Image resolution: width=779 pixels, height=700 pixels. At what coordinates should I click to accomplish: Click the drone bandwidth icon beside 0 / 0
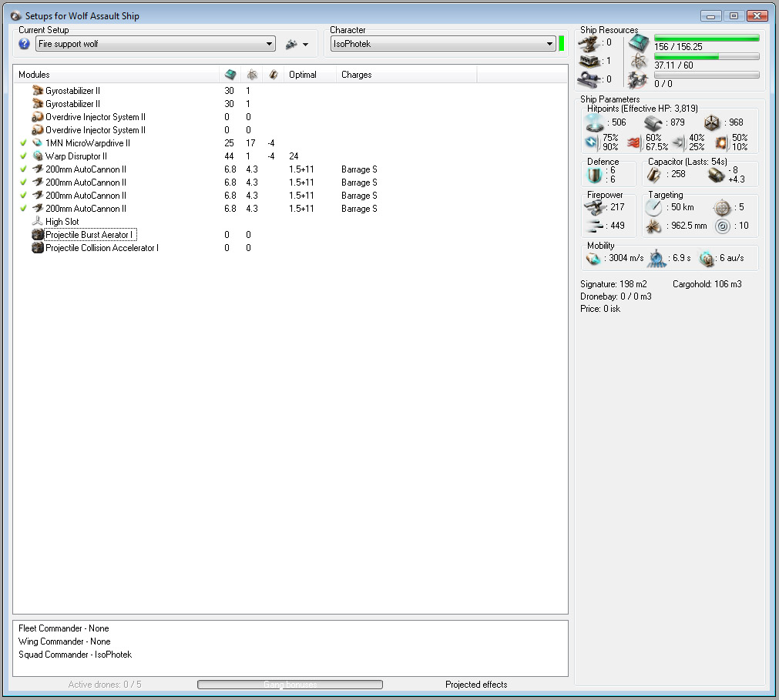click(637, 80)
